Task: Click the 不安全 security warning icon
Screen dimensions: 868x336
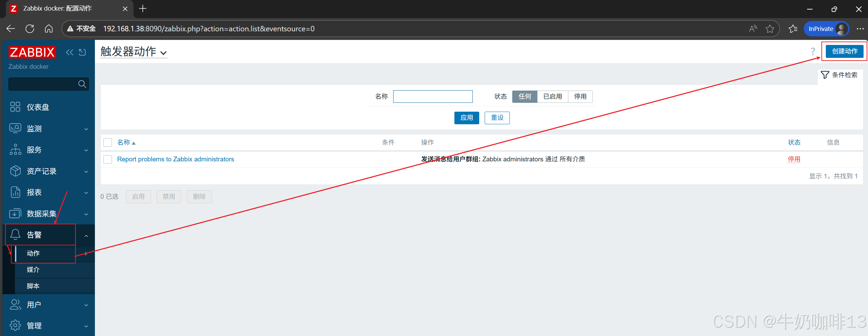Action: (x=70, y=29)
